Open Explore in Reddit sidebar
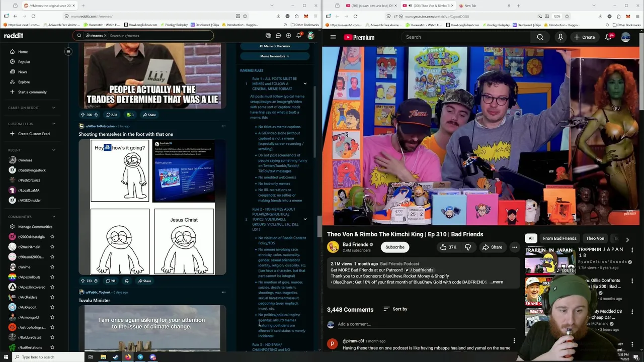This screenshot has height=362, width=644. coord(24,82)
